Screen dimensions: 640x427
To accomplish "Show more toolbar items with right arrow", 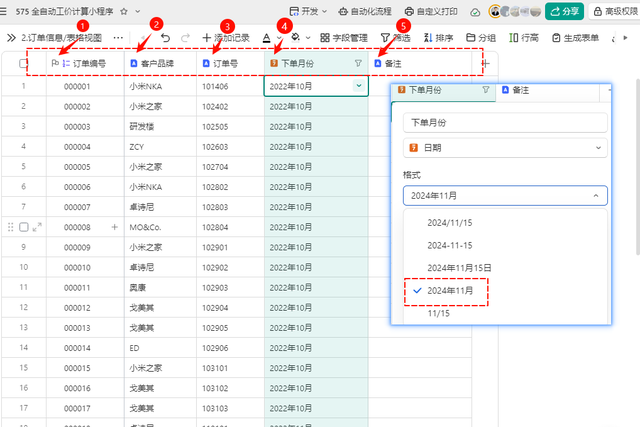I will coord(625,38).
